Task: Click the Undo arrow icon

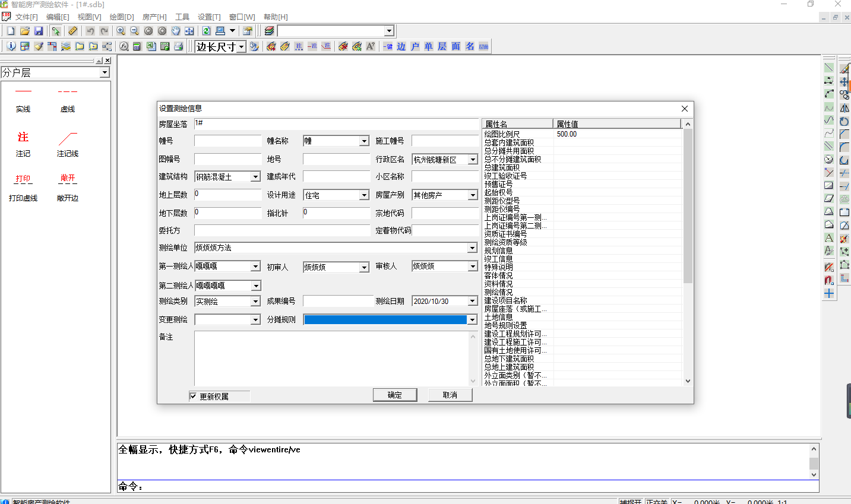Action: click(90, 31)
